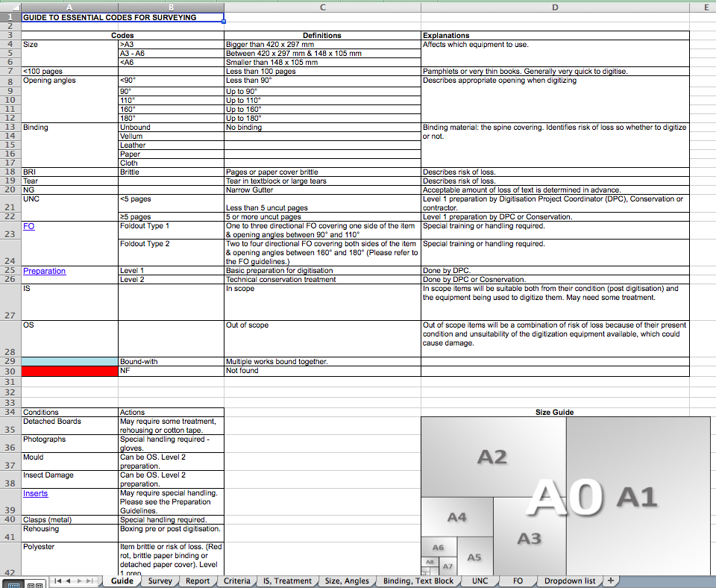Click the first-sheet navigation arrow
The height and width of the screenshot is (588, 716).
[58, 581]
